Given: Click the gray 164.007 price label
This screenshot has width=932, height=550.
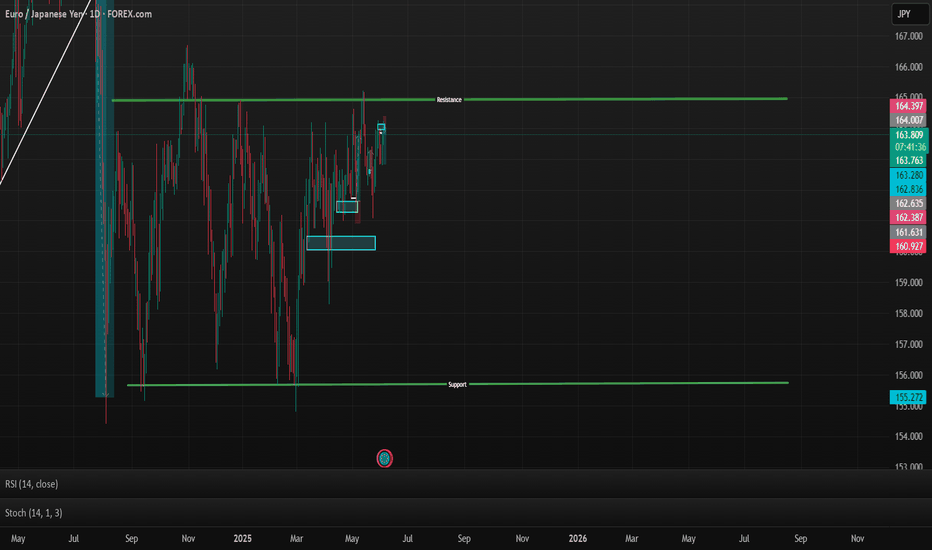Looking at the screenshot, I should pyautogui.click(x=908, y=120).
